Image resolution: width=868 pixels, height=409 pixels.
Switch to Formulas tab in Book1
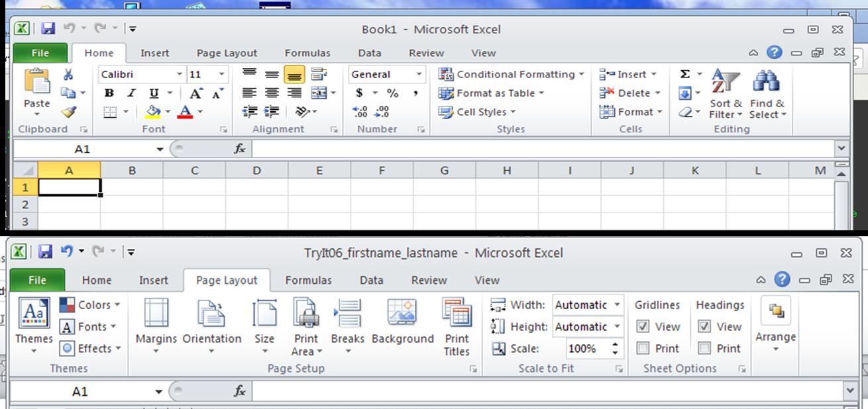click(307, 53)
